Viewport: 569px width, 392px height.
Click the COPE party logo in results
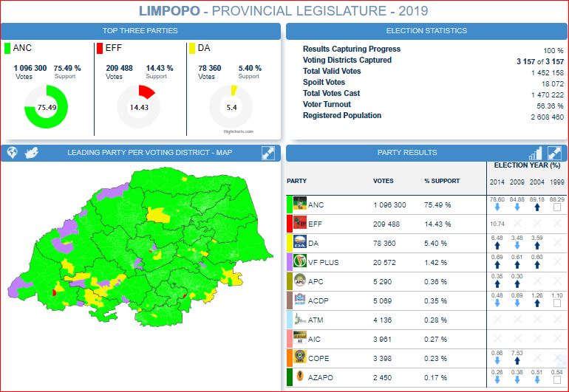(x=299, y=358)
